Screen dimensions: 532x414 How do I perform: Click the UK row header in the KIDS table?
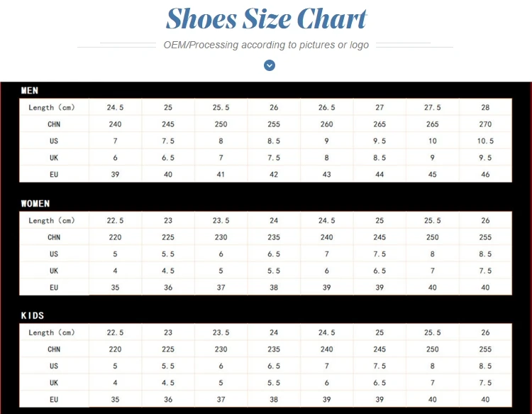click(54, 383)
